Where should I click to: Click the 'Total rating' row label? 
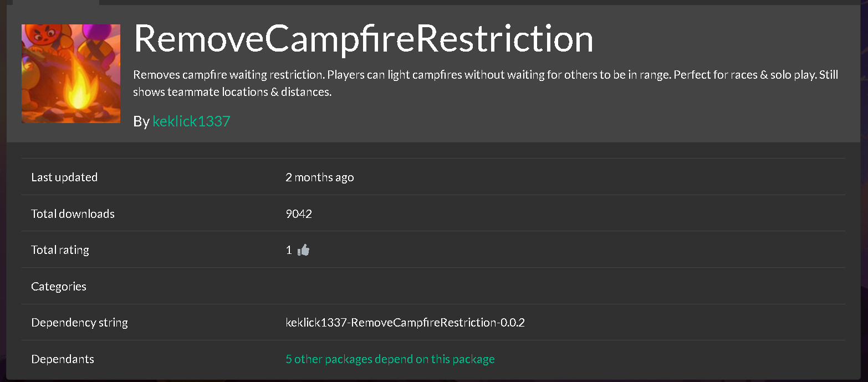point(60,250)
